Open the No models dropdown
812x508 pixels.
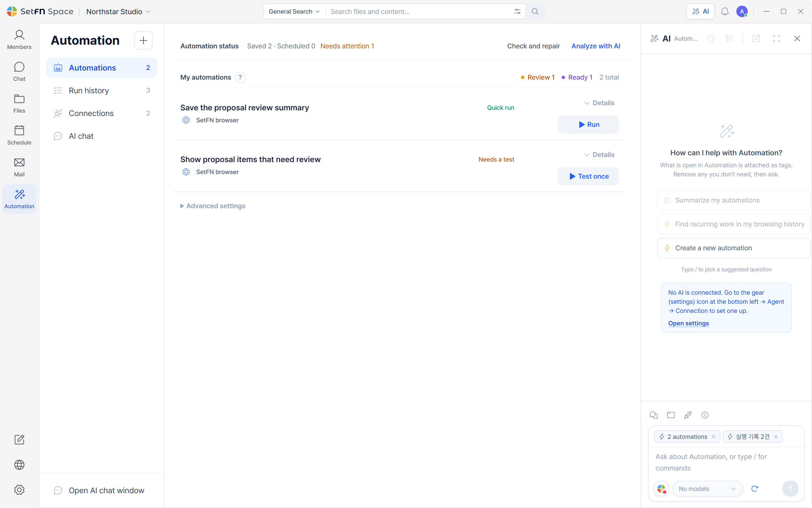708,489
